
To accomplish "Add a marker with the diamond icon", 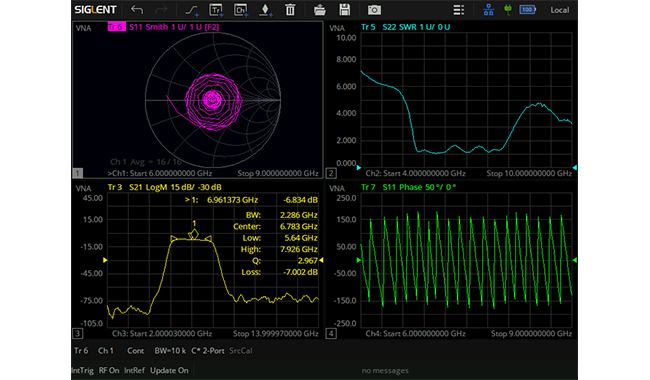I will [265, 10].
